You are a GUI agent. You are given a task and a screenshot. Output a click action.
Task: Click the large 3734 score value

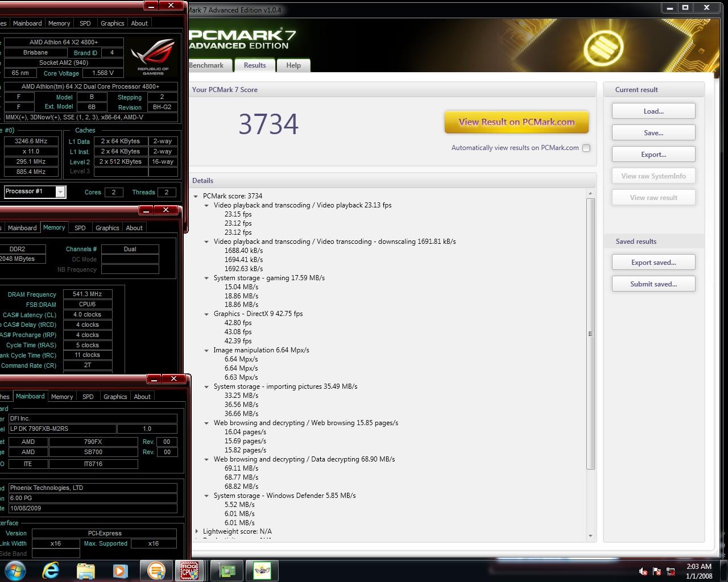(x=268, y=124)
